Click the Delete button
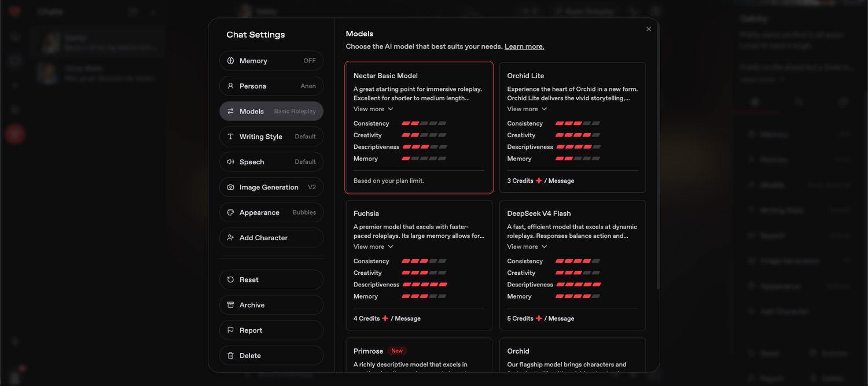The height and width of the screenshot is (386, 868). point(271,355)
